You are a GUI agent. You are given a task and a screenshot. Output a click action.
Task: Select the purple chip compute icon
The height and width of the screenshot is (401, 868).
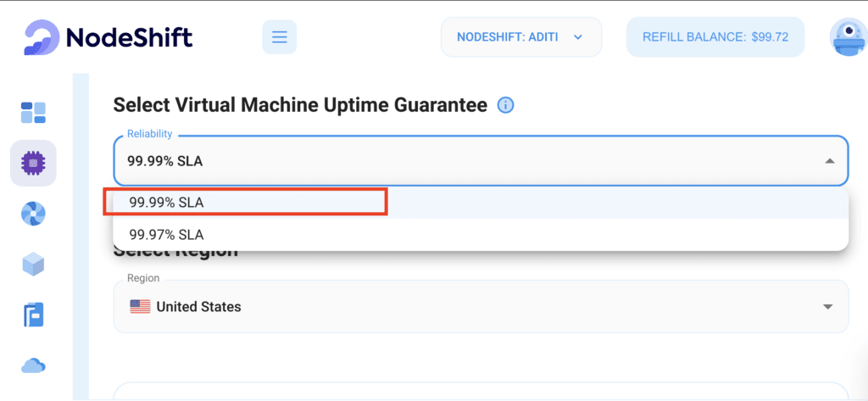tap(33, 163)
